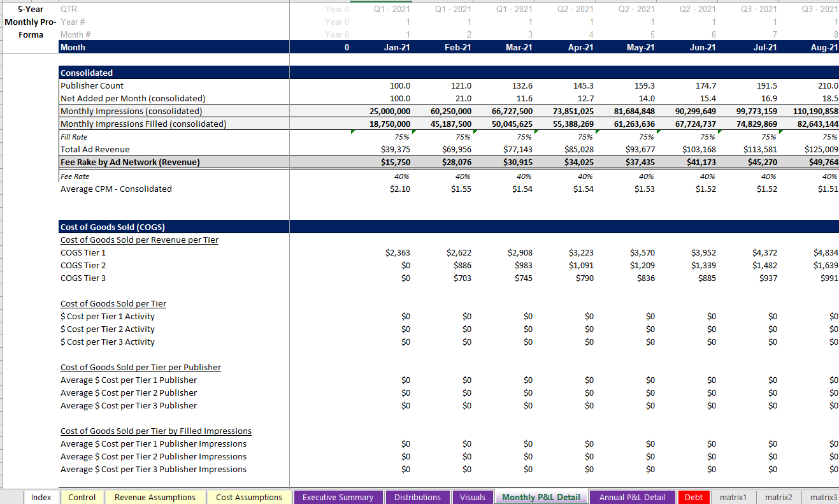The width and height of the screenshot is (839, 504).
Task: Select the $886 COGS Tier 2 cell
Action: pyautogui.click(x=442, y=265)
